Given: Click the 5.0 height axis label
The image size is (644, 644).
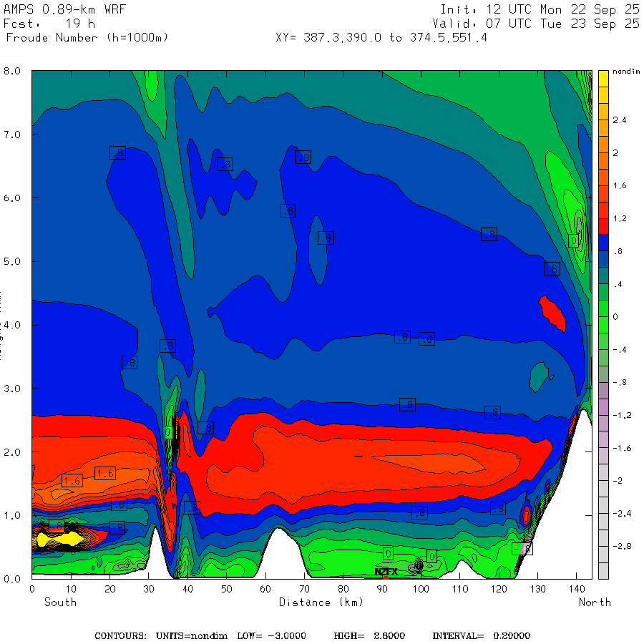Looking at the screenshot, I should [12, 262].
